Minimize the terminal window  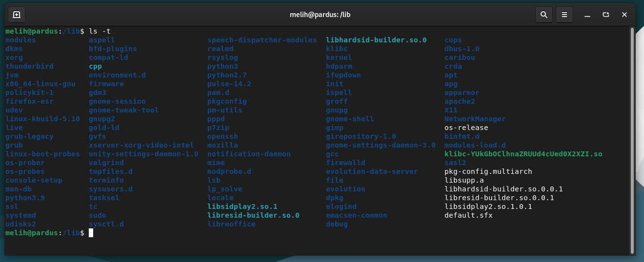click(x=587, y=15)
